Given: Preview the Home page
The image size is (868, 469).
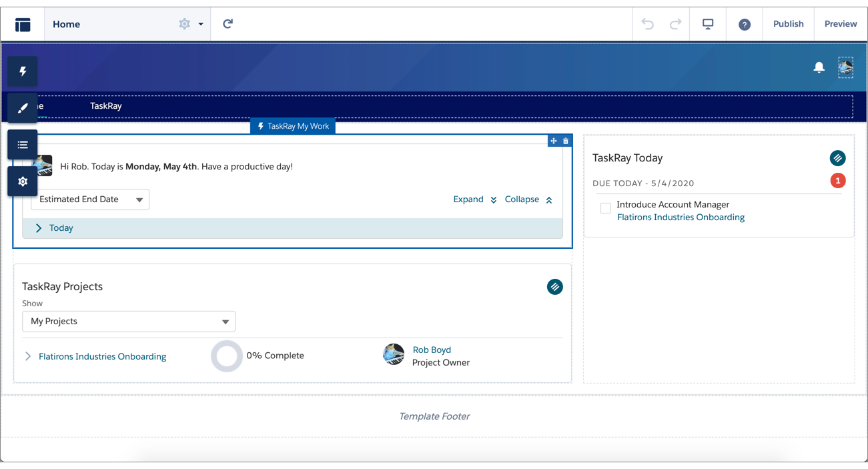Looking at the screenshot, I should point(841,24).
